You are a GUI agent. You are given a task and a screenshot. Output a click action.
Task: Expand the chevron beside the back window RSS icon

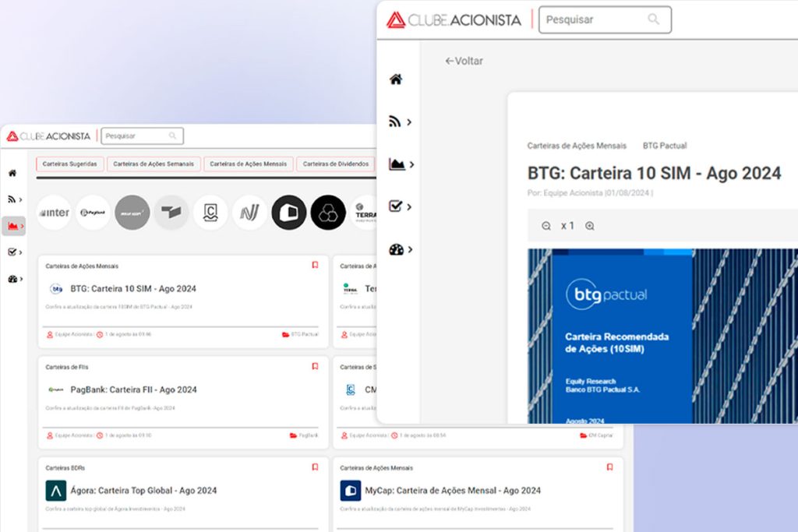pyautogui.click(x=20, y=200)
